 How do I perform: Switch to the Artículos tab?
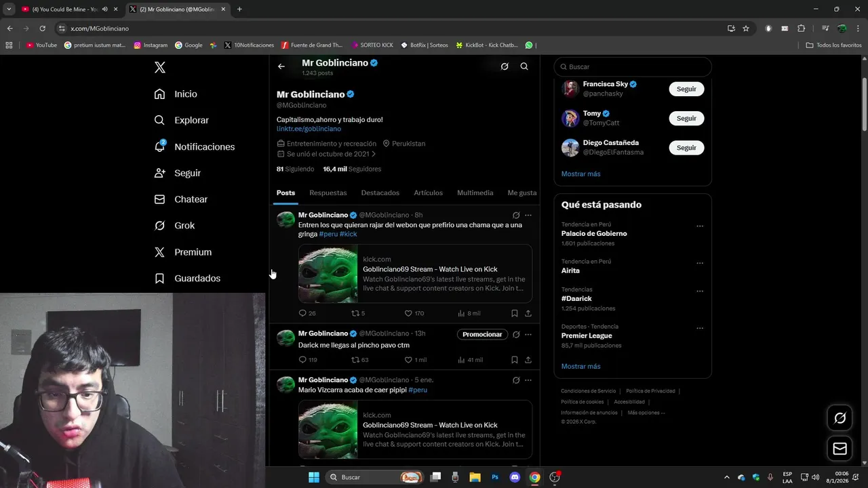[429, 193]
